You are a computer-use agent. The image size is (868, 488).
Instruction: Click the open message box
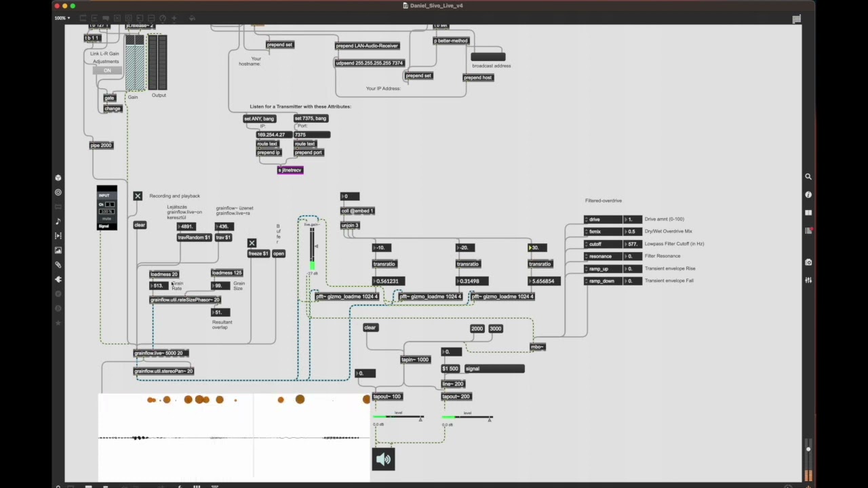point(279,253)
